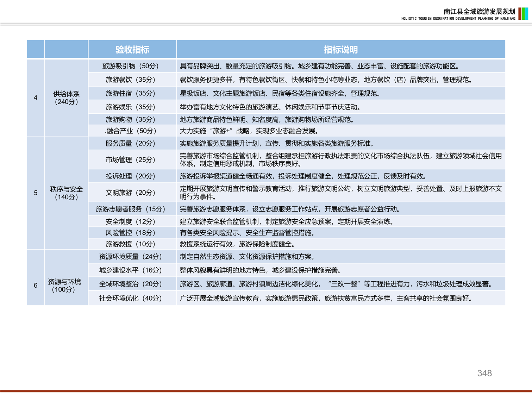Viewport: 532px width, 395px height.
Task: Select the 旅游餐饮（35分）cell
Action: 132,80
